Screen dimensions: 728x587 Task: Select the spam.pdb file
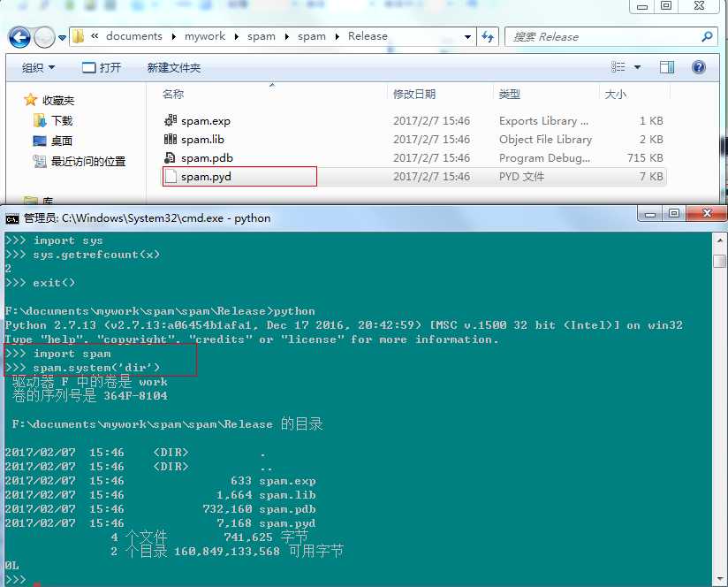207,158
